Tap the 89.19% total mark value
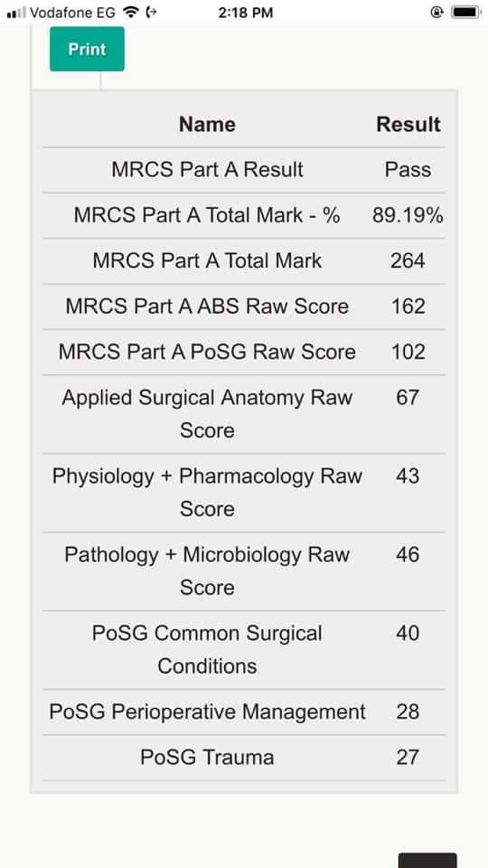The width and height of the screenshot is (488, 868). 408,215
